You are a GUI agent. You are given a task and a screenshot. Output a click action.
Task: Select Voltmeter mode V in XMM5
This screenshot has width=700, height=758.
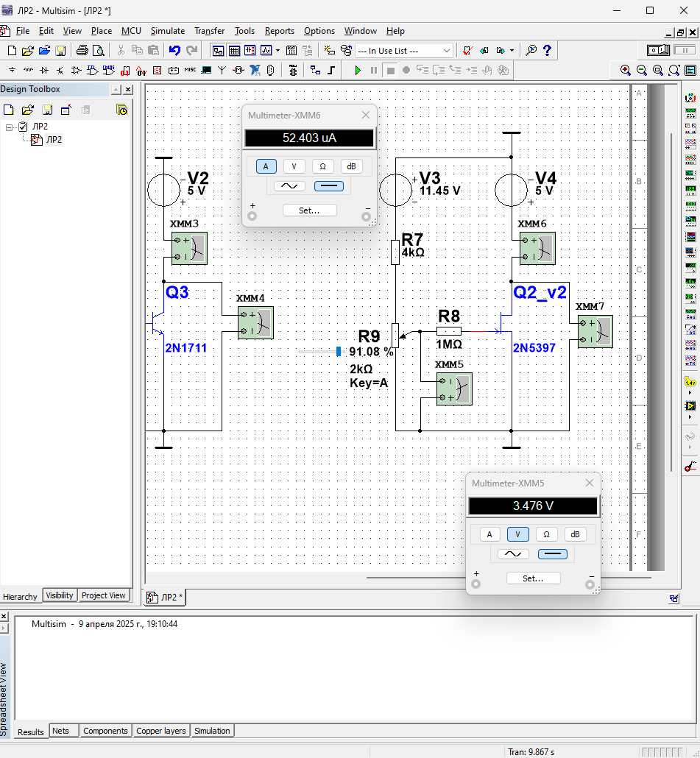click(517, 534)
